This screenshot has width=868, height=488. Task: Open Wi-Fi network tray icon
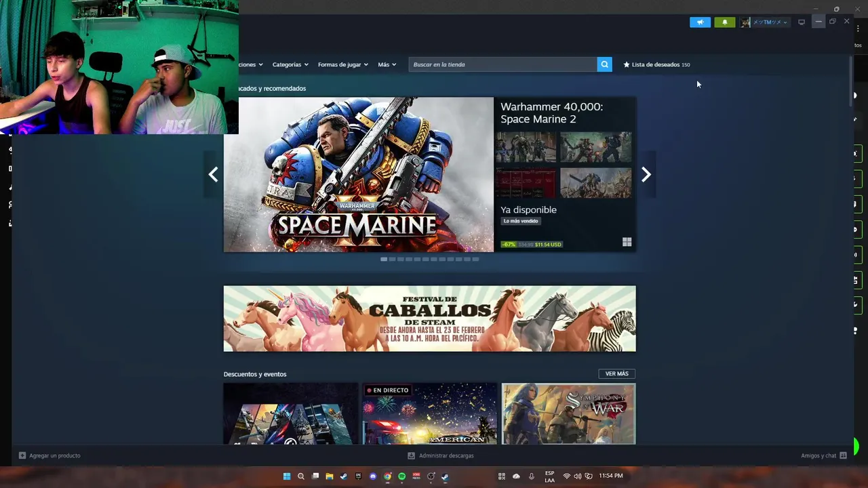click(x=567, y=476)
